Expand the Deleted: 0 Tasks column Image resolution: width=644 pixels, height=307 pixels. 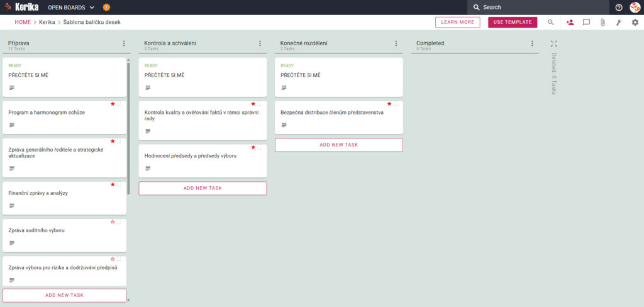pyautogui.click(x=553, y=74)
